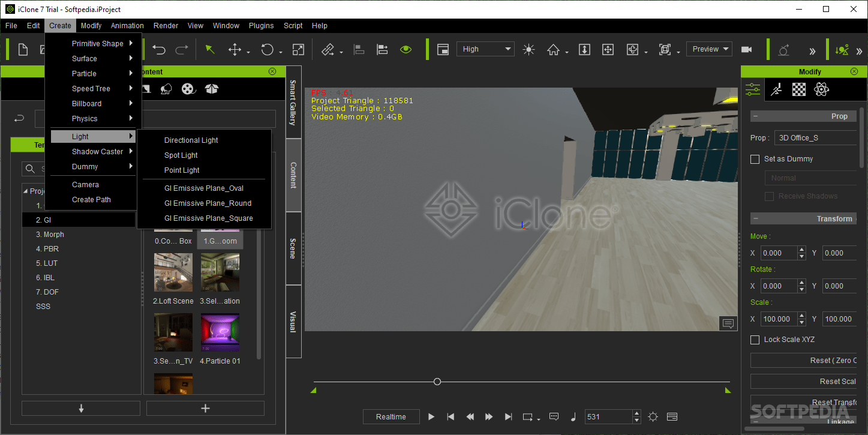This screenshot has width=868, height=435.
Task: Activate the Move object tool
Action: click(235, 50)
